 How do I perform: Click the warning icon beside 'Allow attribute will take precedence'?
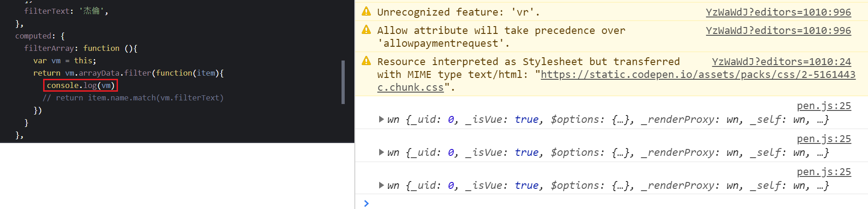click(366, 30)
